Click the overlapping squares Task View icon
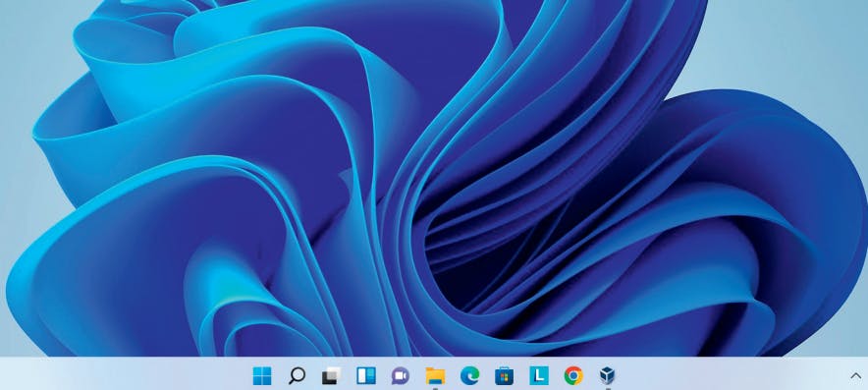868x390 pixels. click(331, 375)
